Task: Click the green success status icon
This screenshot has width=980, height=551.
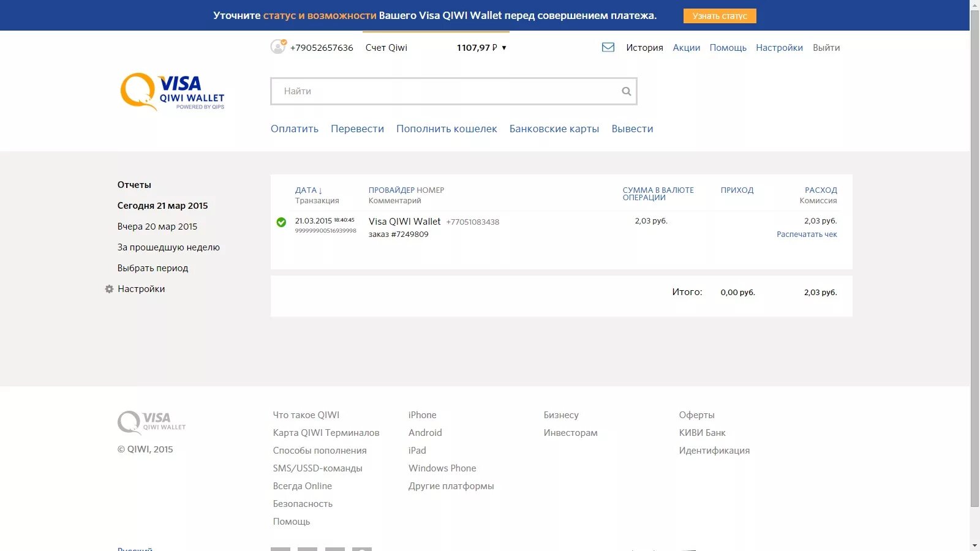Action: click(x=281, y=222)
